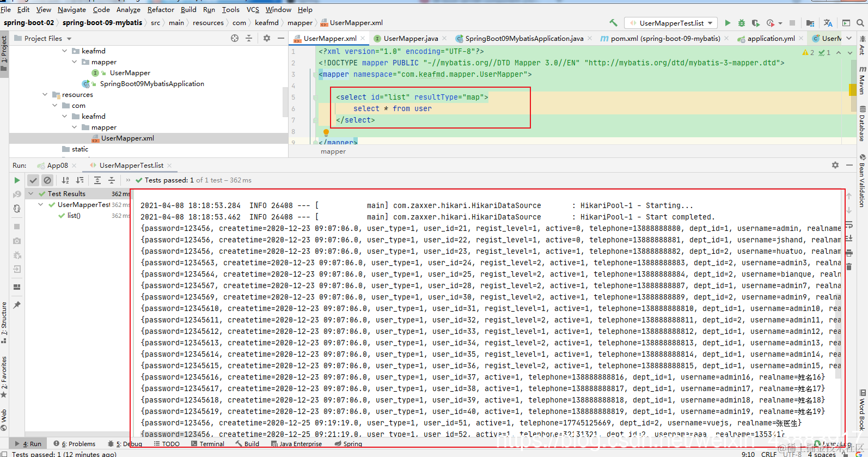Rerun failed tests icon

[x=17, y=194]
